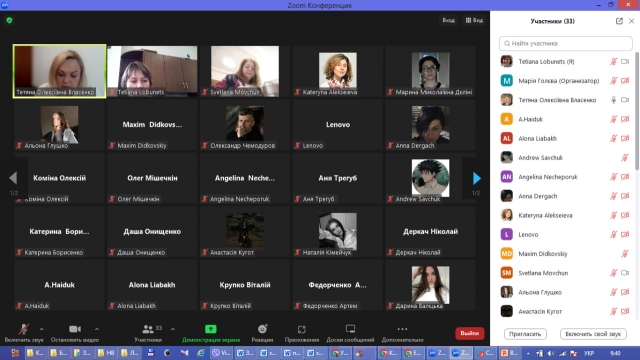Image resolution: width=640 pixels, height=360 pixels.
Task: Select Крупко Віталій tile
Action: pos(245,285)
